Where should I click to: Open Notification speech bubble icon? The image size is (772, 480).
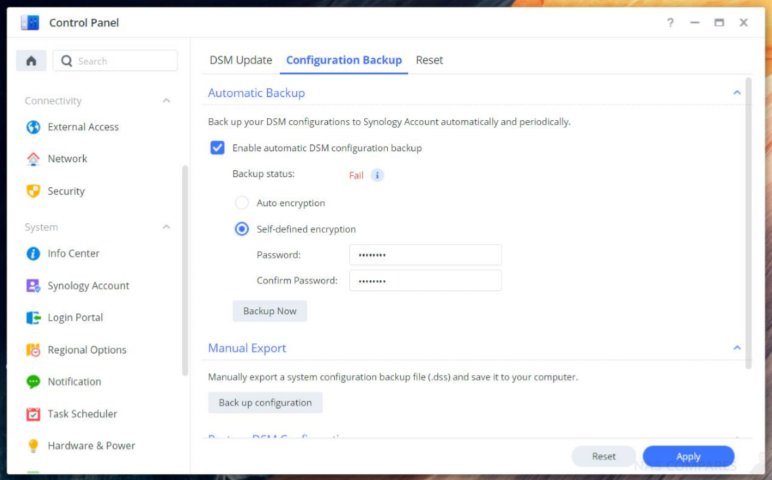tap(33, 382)
